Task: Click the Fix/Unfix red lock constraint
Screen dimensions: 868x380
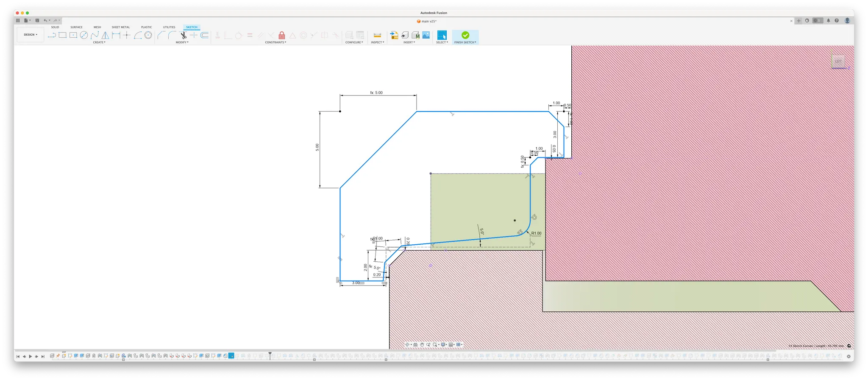Action: click(281, 35)
